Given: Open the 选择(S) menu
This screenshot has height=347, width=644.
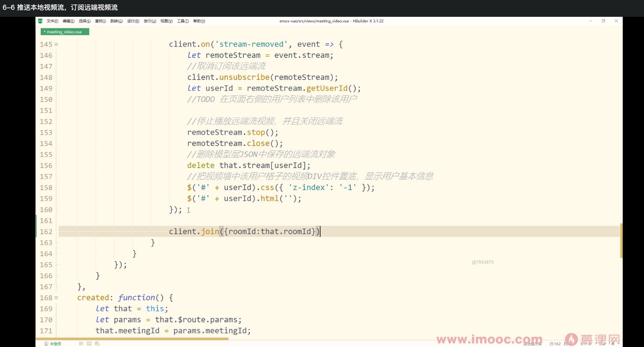Looking at the screenshot, I should [85, 21].
